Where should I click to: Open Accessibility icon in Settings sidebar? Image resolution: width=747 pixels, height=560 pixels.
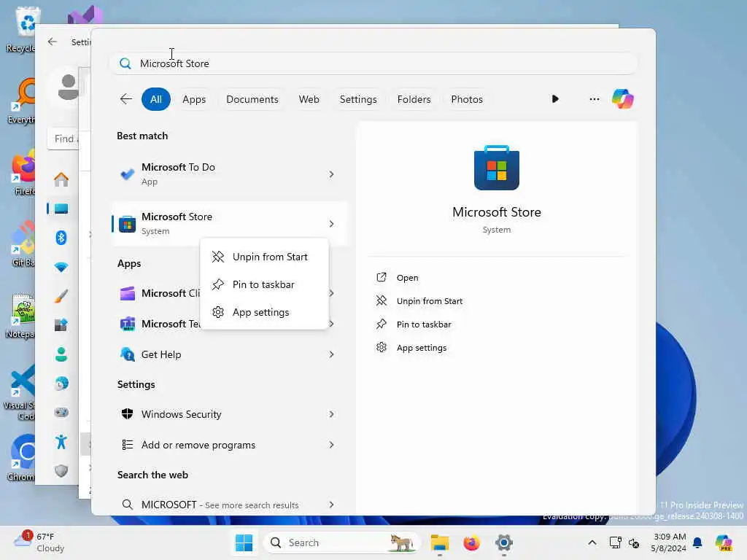coord(61,442)
